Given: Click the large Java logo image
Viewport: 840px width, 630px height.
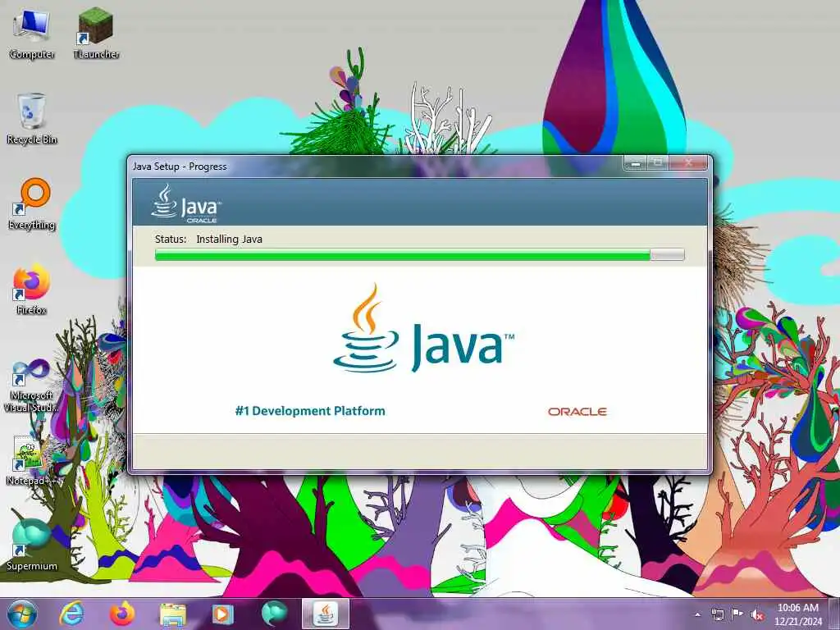Looking at the screenshot, I should tap(423, 328).
